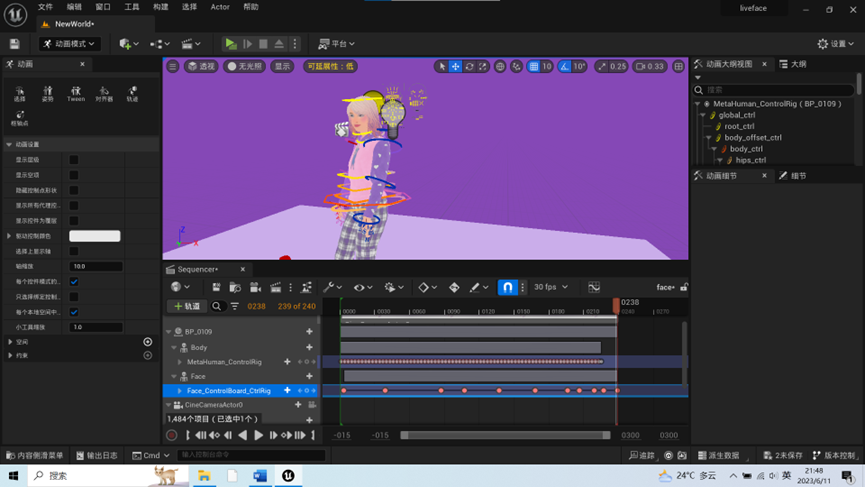Open the 工具 menu

pos(132,7)
